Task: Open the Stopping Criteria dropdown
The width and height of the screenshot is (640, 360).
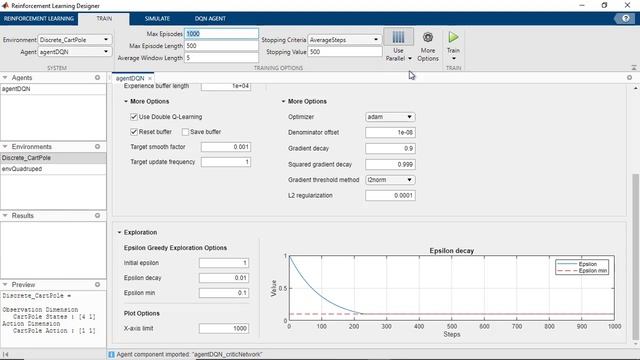Action: pyautogui.click(x=344, y=40)
